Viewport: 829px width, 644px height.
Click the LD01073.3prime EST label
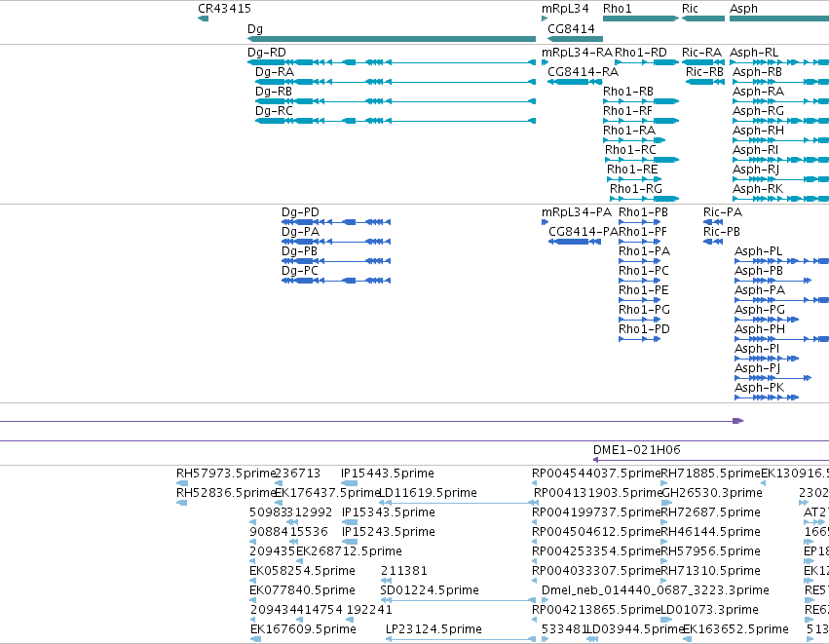tap(709, 610)
